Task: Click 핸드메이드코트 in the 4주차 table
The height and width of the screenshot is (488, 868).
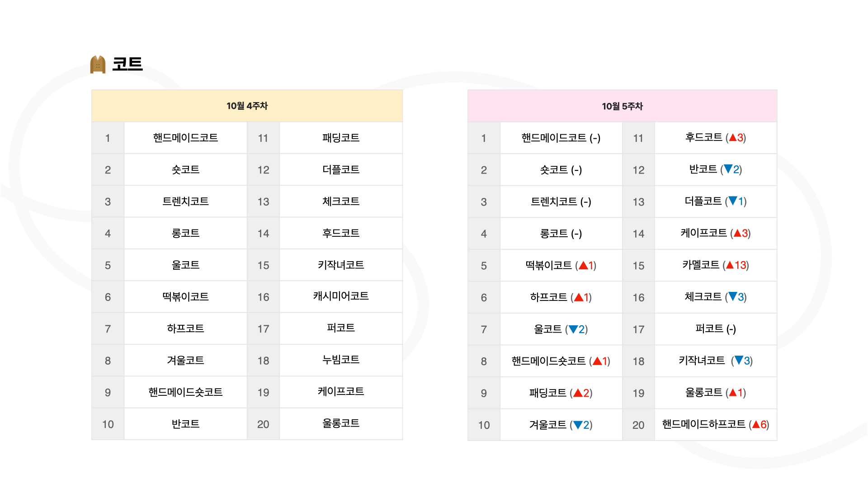Action: (x=185, y=138)
